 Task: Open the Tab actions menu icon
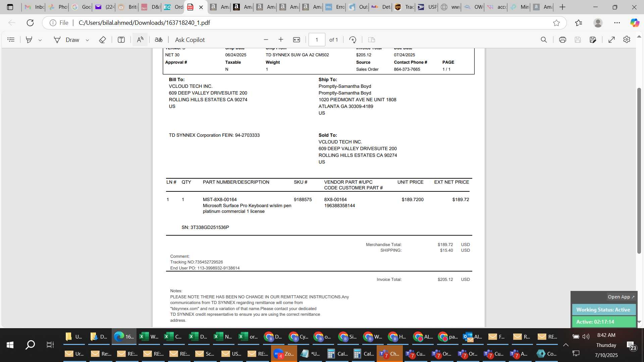click(x=10, y=7)
